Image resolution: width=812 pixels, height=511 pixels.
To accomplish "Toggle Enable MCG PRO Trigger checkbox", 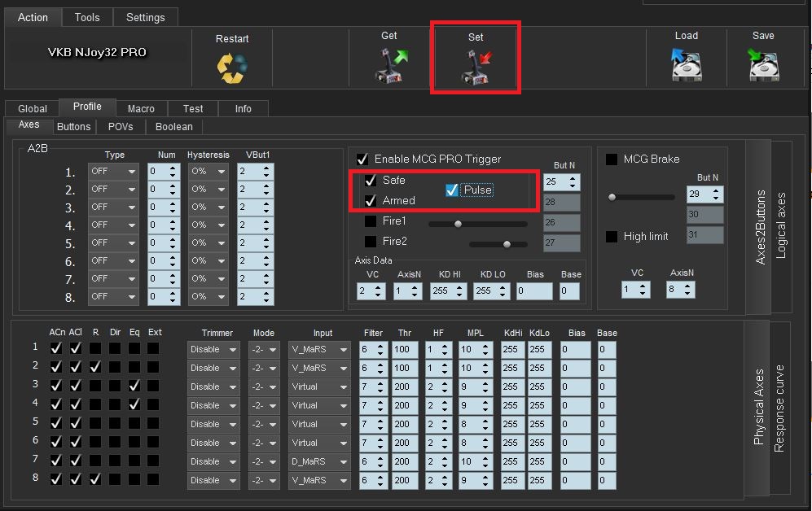I will point(362,159).
